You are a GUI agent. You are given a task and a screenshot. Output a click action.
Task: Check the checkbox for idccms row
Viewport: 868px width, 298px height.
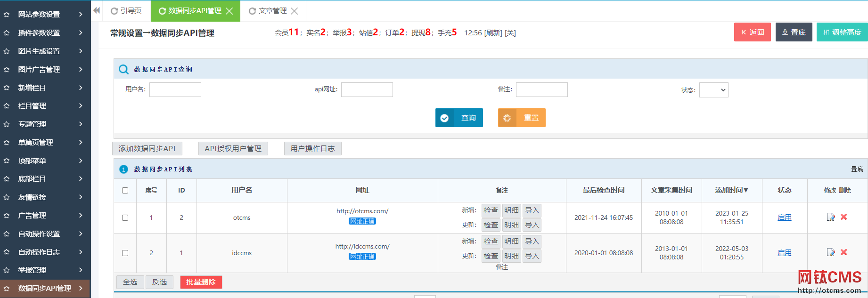[125, 253]
